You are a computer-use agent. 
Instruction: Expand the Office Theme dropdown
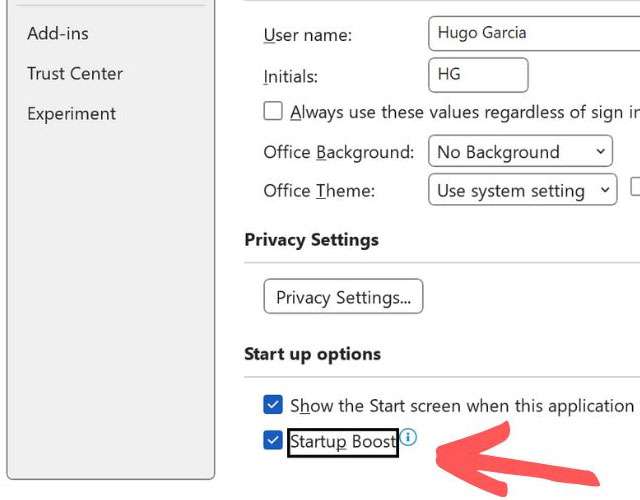tap(522, 190)
